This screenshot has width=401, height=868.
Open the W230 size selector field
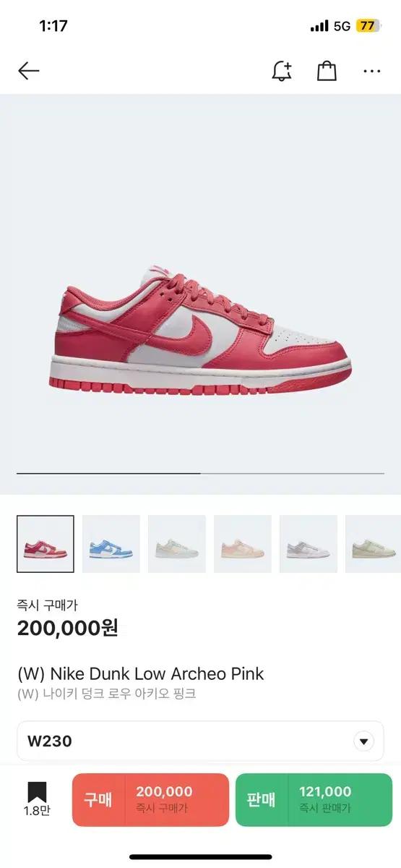coord(200,741)
